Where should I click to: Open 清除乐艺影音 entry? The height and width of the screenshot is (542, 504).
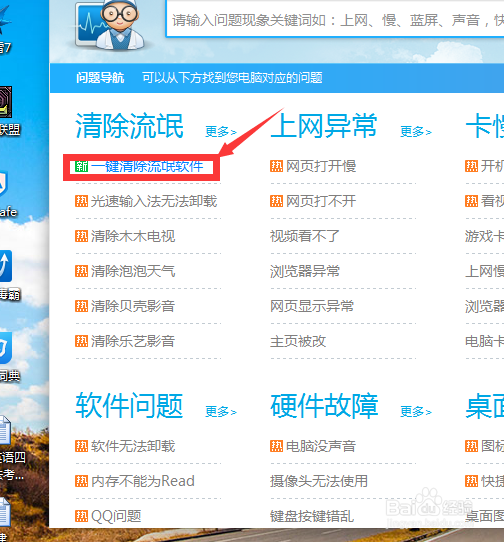133,341
